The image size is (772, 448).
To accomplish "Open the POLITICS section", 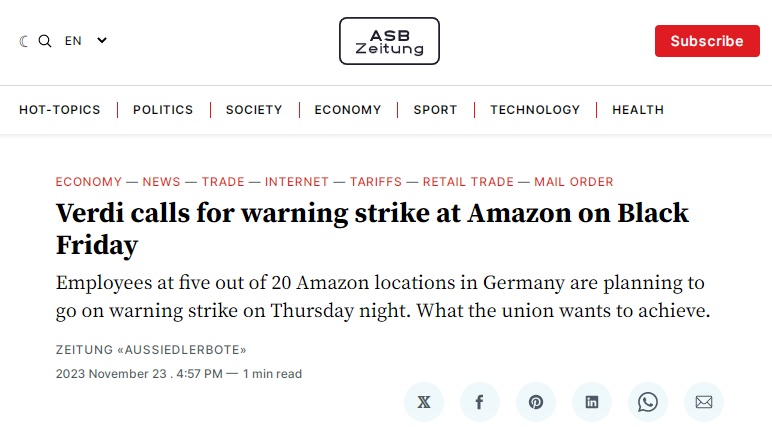I will point(163,110).
